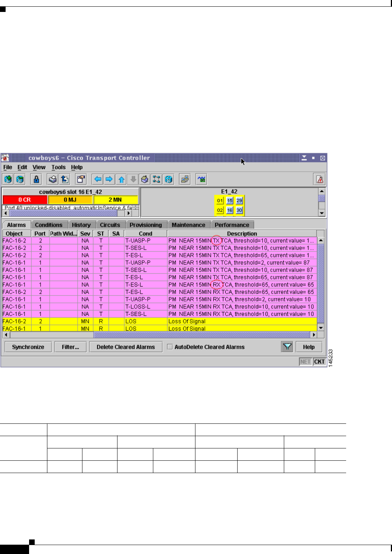Select the Alarms tab
Screen dimensions: 392x554
[x=16, y=225]
